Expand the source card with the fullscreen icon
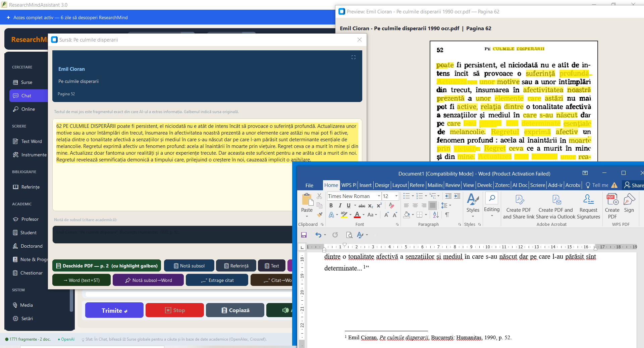The width and height of the screenshot is (644, 348). (354, 57)
